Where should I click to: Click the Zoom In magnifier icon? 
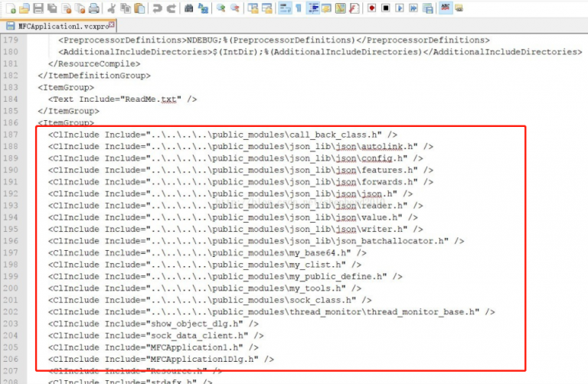coord(221,8)
